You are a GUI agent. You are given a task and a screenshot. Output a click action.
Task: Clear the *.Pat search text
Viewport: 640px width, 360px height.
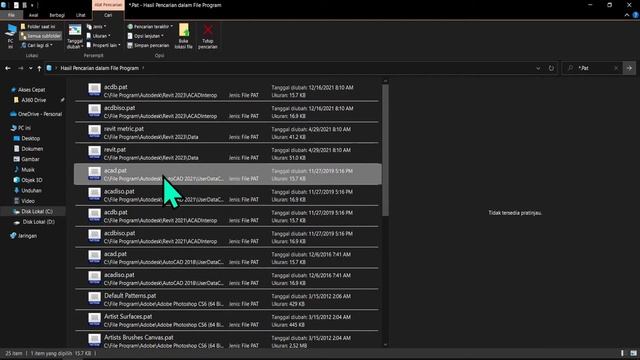coord(616,68)
